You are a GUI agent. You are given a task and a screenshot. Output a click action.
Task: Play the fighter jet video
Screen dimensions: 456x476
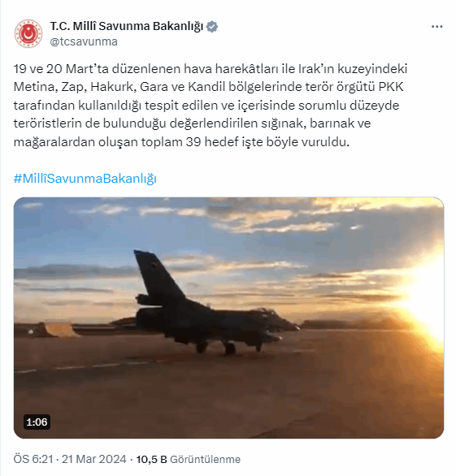click(228, 318)
